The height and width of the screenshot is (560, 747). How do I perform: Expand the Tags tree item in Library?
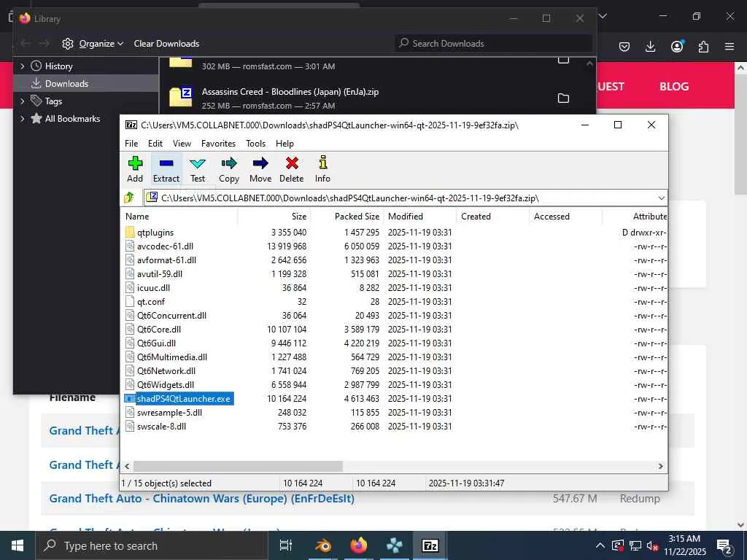tap(22, 101)
